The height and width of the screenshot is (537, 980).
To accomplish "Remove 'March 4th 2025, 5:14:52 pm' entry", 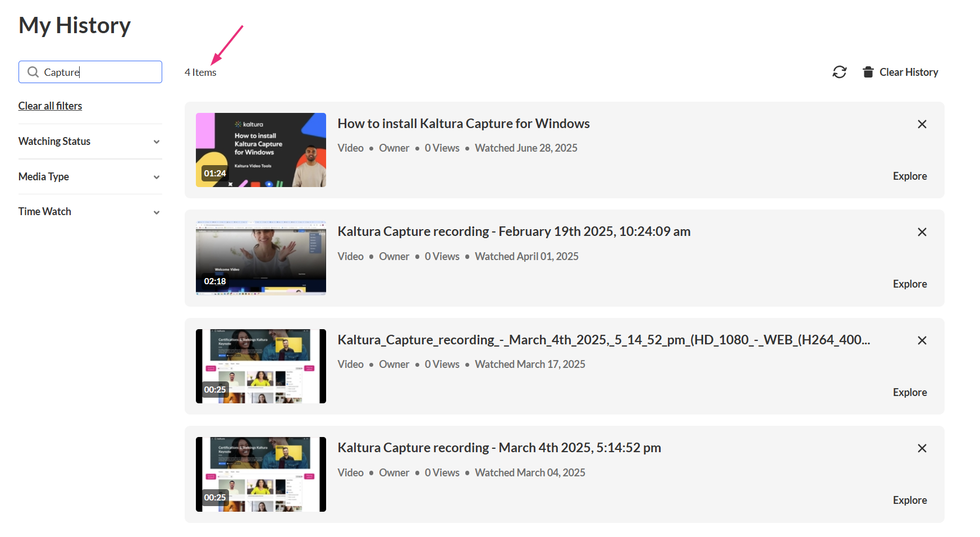I will click(x=922, y=448).
